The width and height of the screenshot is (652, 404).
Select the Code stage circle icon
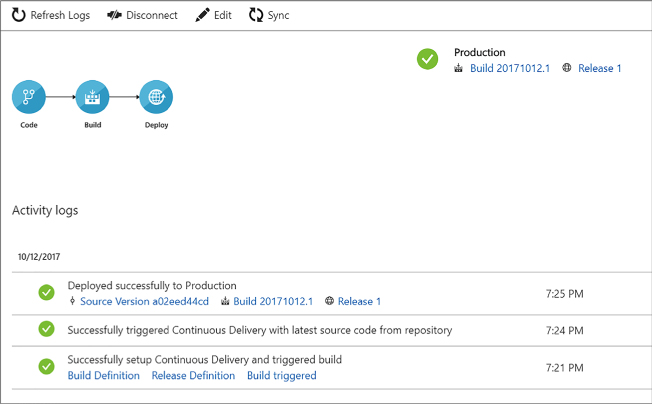pyautogui.click(x=29, y=97)
